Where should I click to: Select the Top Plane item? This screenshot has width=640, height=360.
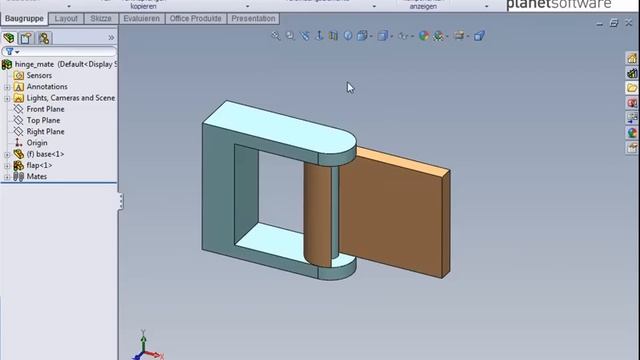click(43, 120)
